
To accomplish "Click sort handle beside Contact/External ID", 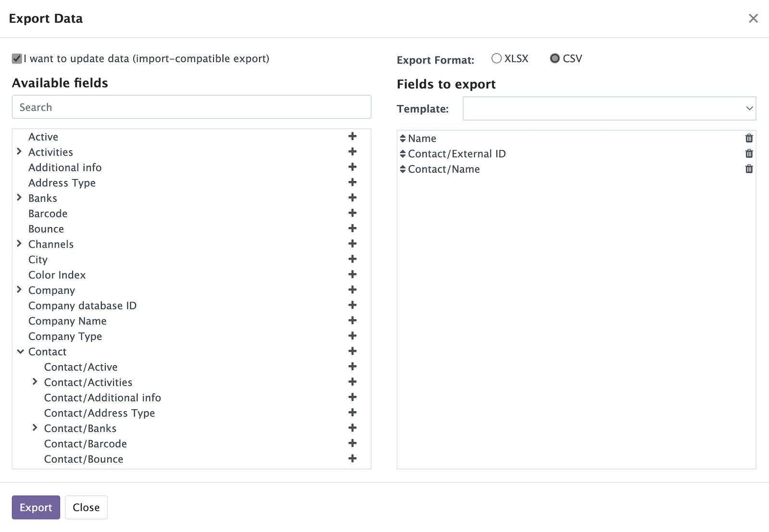I will pyautogui.click(x=403, y=154).
